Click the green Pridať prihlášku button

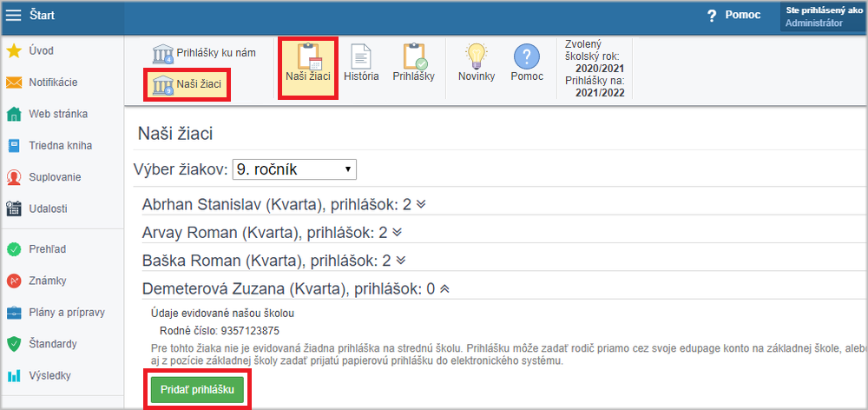point(197,389)
